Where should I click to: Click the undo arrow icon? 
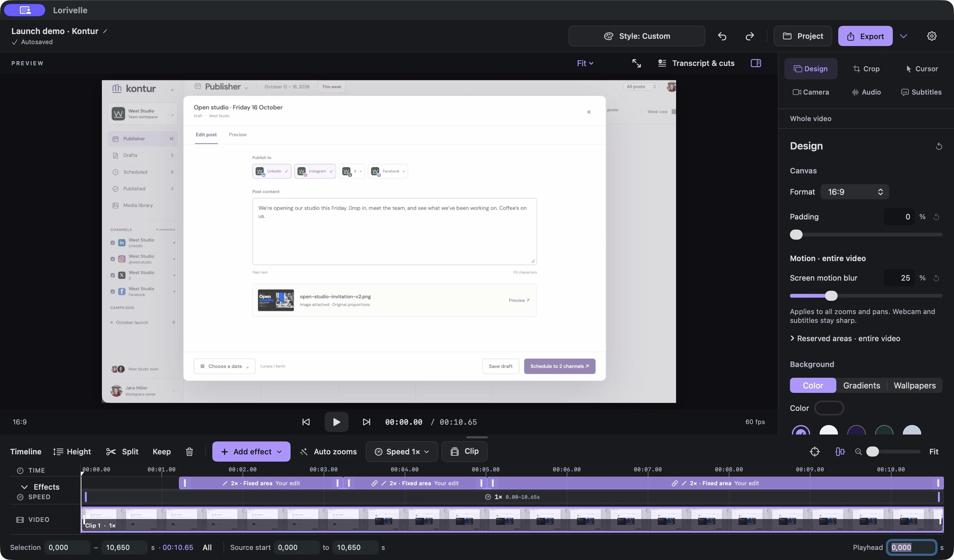[722, 36]
